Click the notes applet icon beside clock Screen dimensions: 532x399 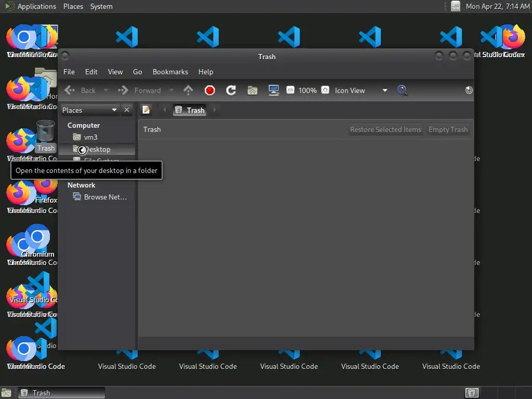pos(455,6)
